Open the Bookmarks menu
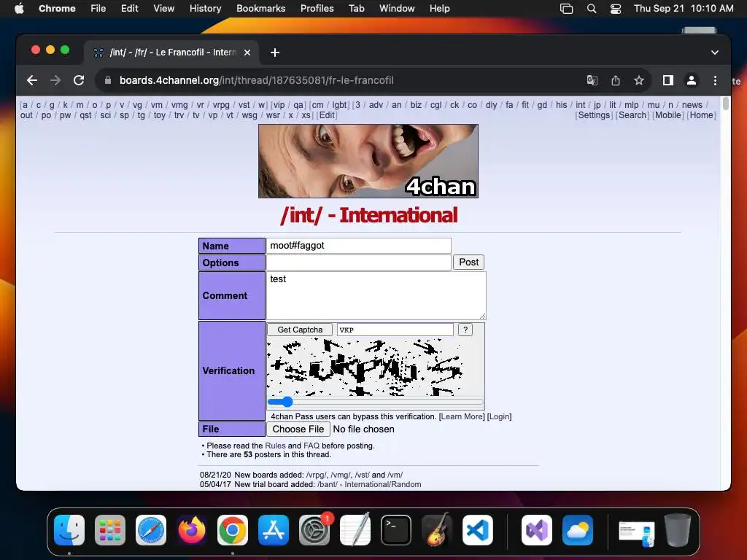747x560 pixels. point(260,8)
